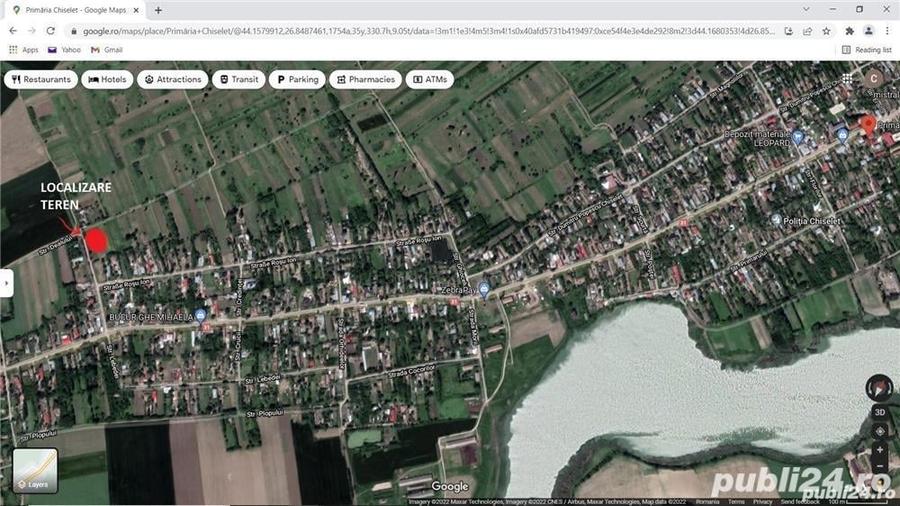Image resolution: width=900 pixels, height=506 pixels.
Task: Click the Depozit materiale LEOPARD marker
Action: pos(797,137)
